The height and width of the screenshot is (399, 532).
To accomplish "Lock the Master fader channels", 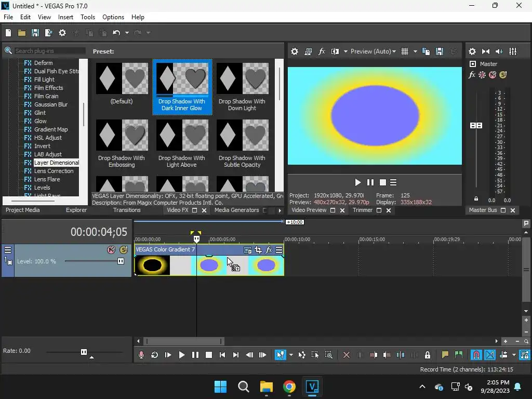I will point(476,199).
